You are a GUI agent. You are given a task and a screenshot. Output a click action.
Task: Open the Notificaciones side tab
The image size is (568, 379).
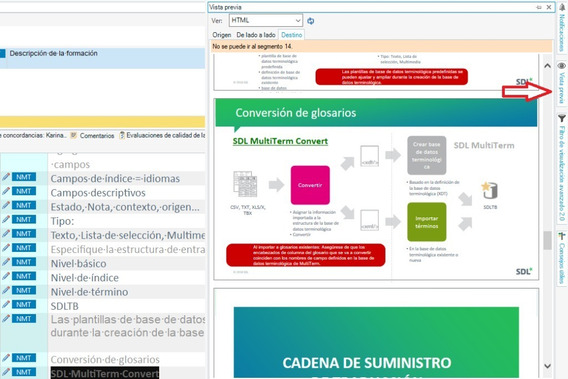tap(562, 33)
